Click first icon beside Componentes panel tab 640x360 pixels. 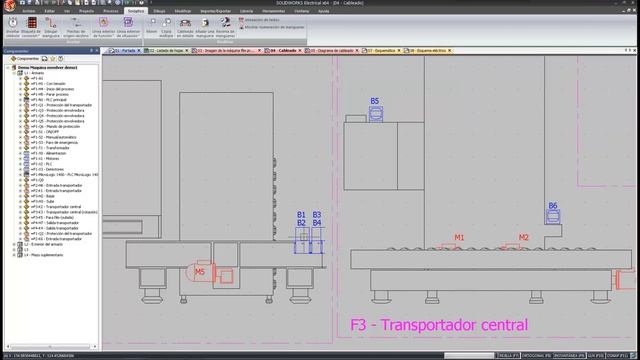[44, 59]
